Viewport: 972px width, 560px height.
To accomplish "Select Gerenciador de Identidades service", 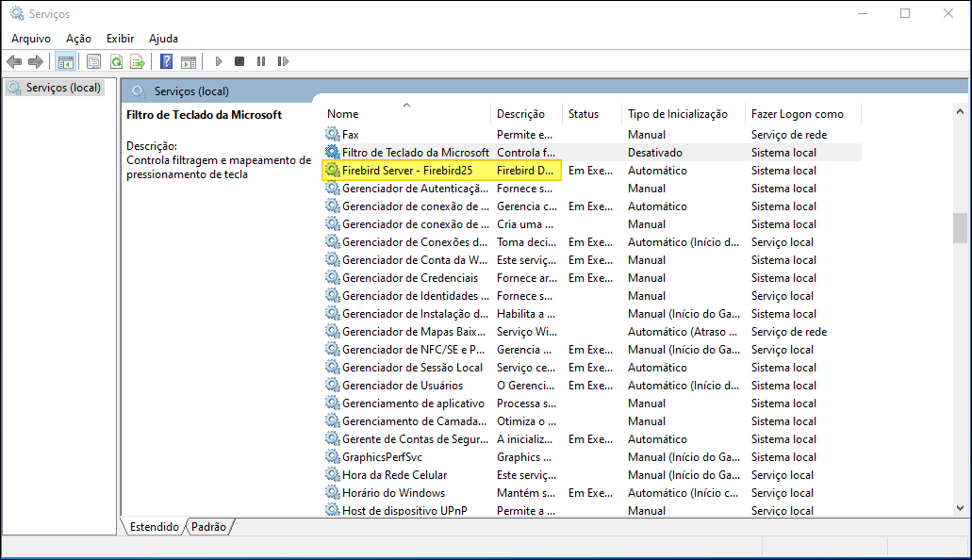I will pos(592,296).
